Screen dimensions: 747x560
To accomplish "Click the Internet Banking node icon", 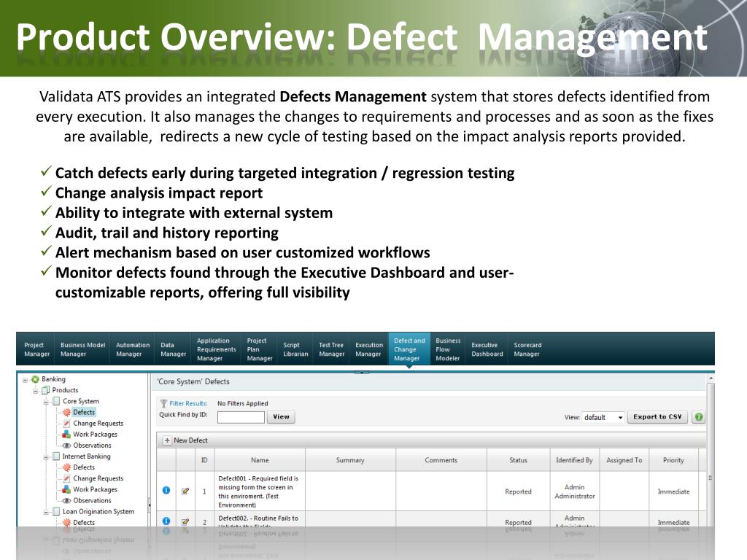I will click(x=56, y=456).
